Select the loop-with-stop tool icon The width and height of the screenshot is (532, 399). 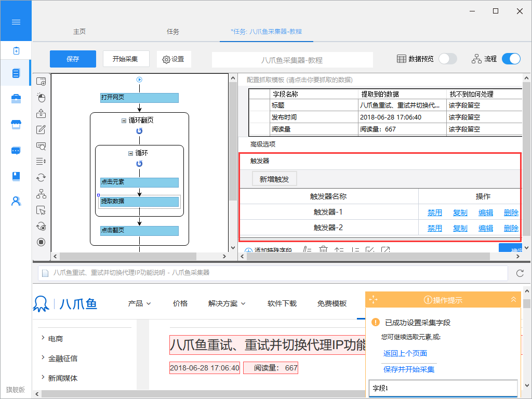[41, 227]
